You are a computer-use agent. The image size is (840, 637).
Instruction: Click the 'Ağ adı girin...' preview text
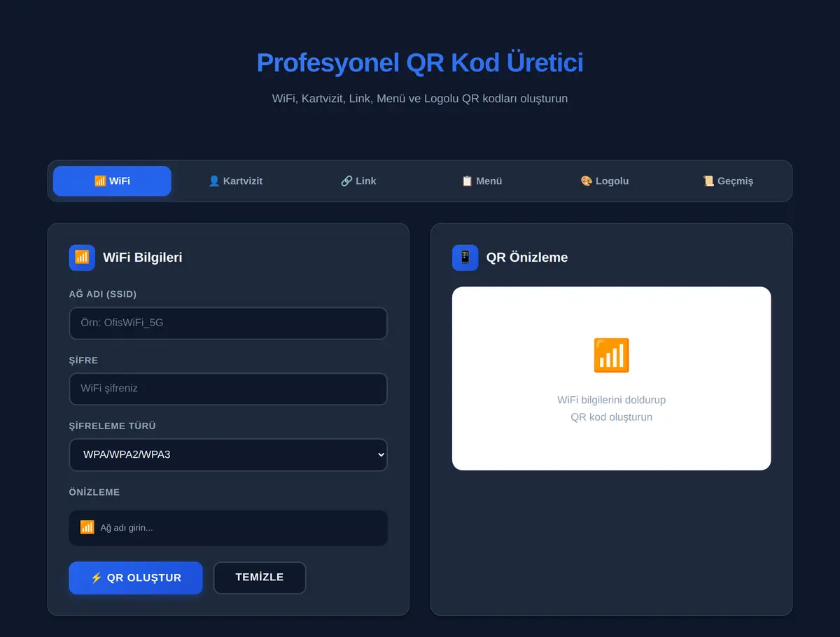(x=127, y=528)
